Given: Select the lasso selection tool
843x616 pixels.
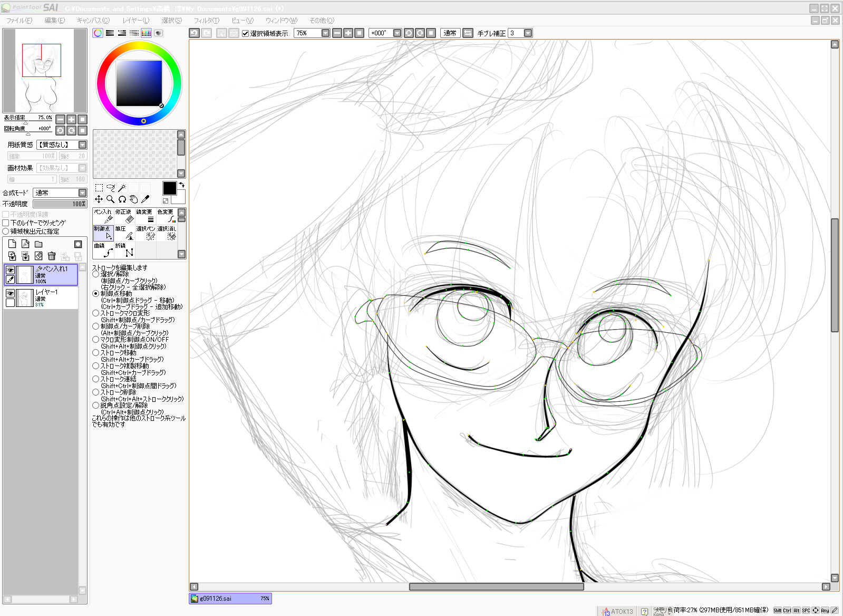Looking at the screenshot, I should 110,188.
